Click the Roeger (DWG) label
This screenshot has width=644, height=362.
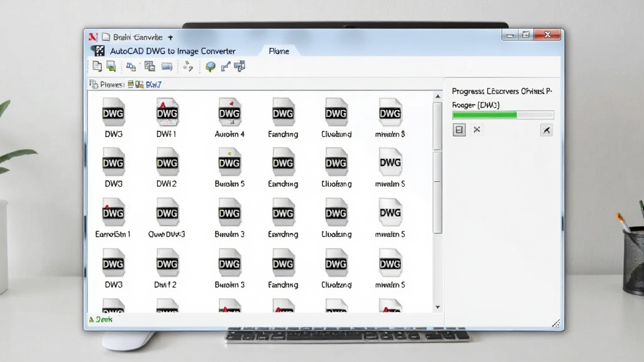(475, 105)
